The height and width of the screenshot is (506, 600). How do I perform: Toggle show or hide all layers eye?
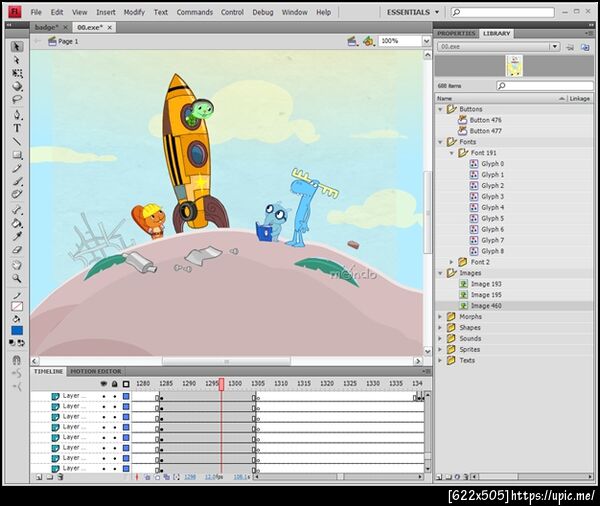[104, 384]
